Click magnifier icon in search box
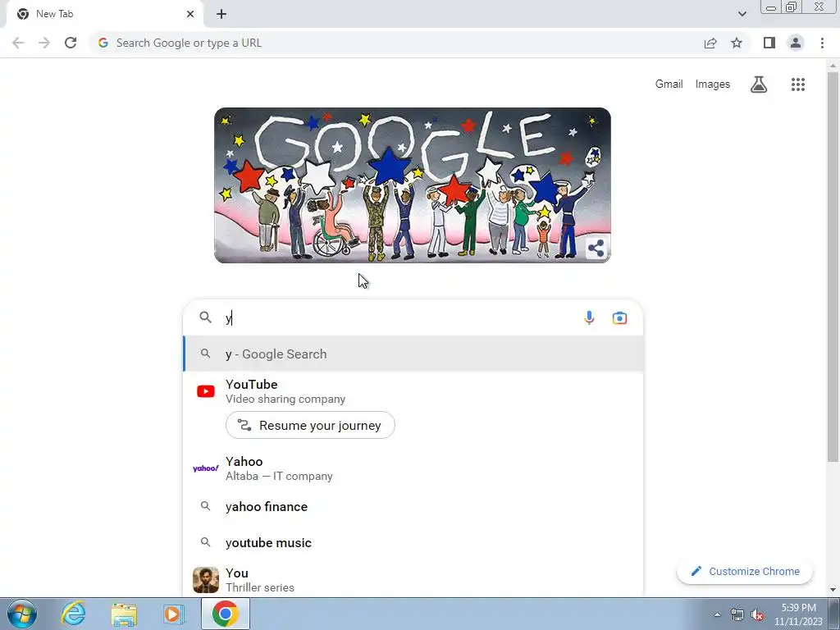The width and height of the screenshot is (840, 630). pyautogui.click(x=206, y=317)
